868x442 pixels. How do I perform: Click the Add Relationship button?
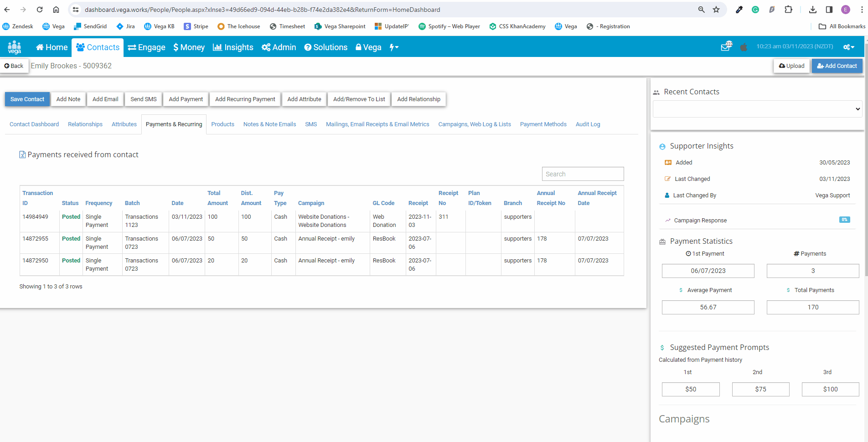click(419, 99)
